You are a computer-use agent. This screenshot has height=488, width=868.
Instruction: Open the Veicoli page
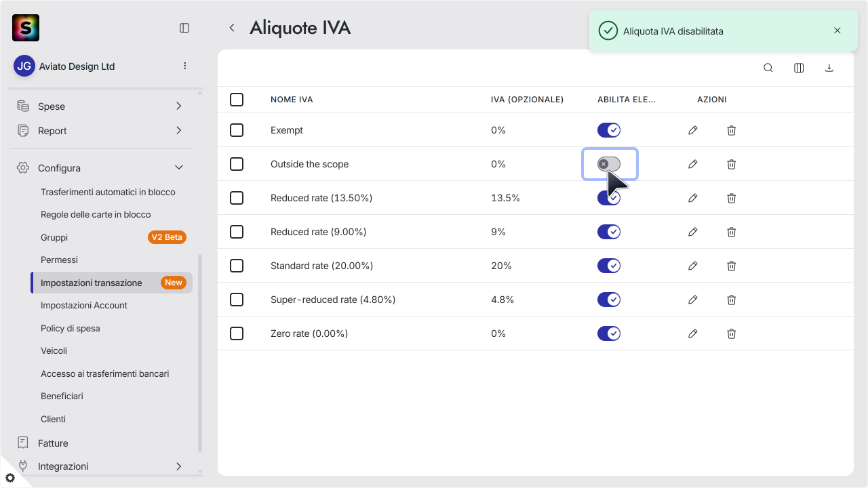(x=54, y=350)
